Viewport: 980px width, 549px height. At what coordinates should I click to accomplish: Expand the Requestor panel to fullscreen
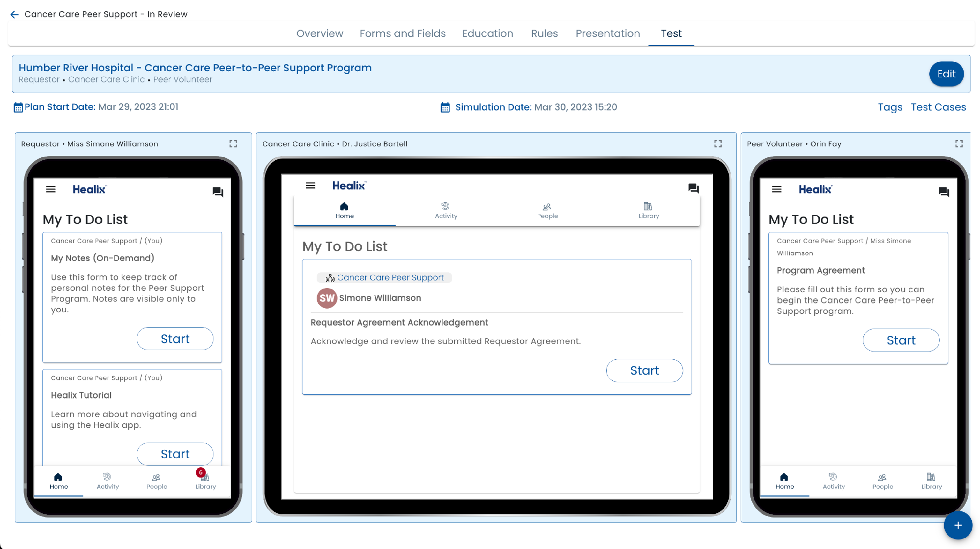233,144
